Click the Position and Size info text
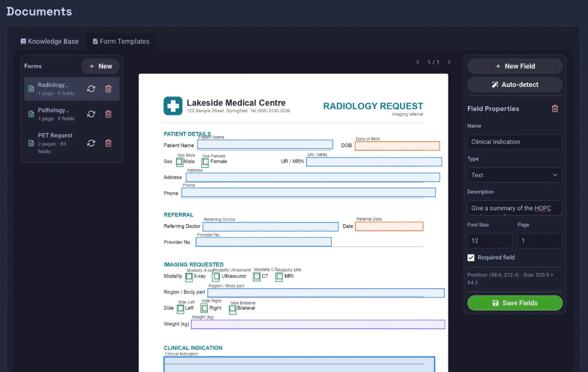The image size is (588, 372). [x=510, y=278]
